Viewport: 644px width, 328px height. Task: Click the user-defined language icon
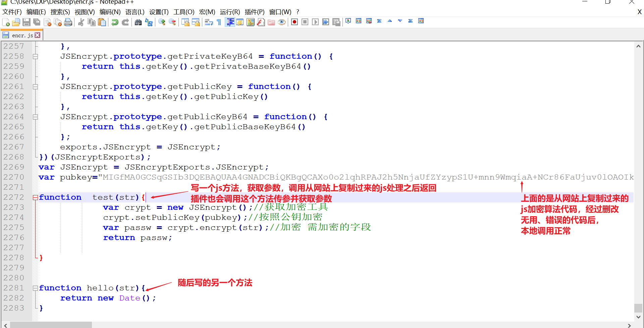pyautogui.click(x=240, y=22)
